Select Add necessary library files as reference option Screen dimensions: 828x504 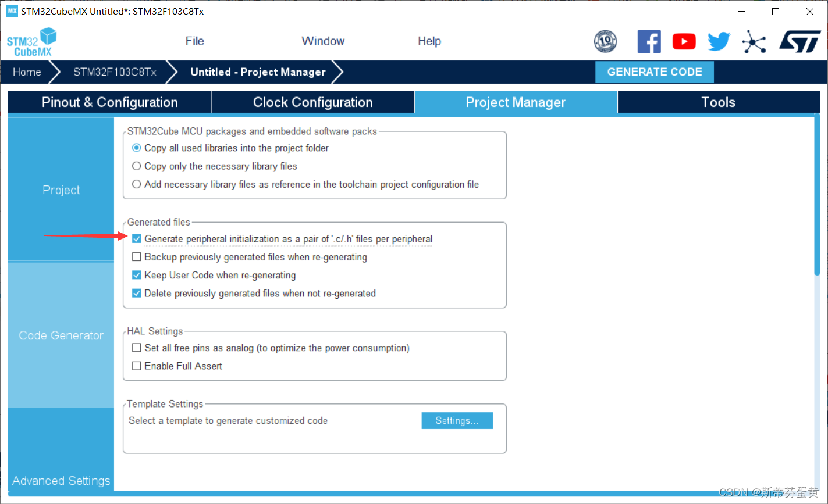(137, 184)
